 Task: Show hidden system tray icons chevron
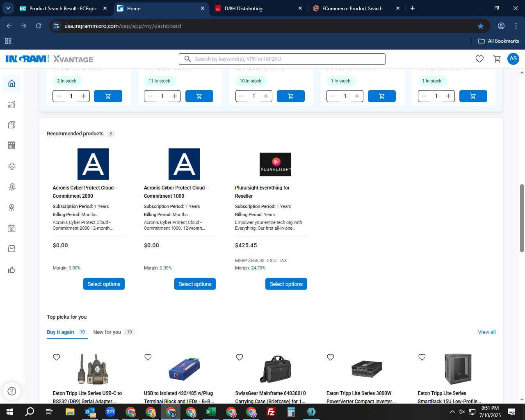pos(452,412)
